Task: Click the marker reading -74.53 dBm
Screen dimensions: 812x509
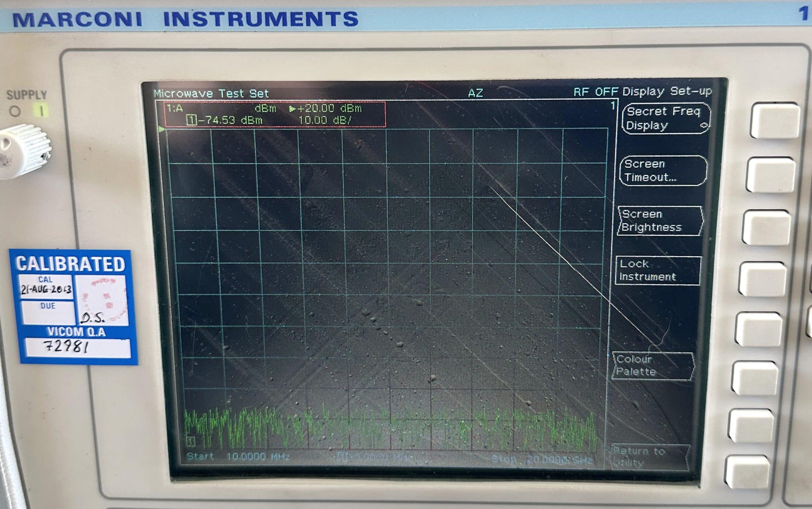Action: pos(230,120)
